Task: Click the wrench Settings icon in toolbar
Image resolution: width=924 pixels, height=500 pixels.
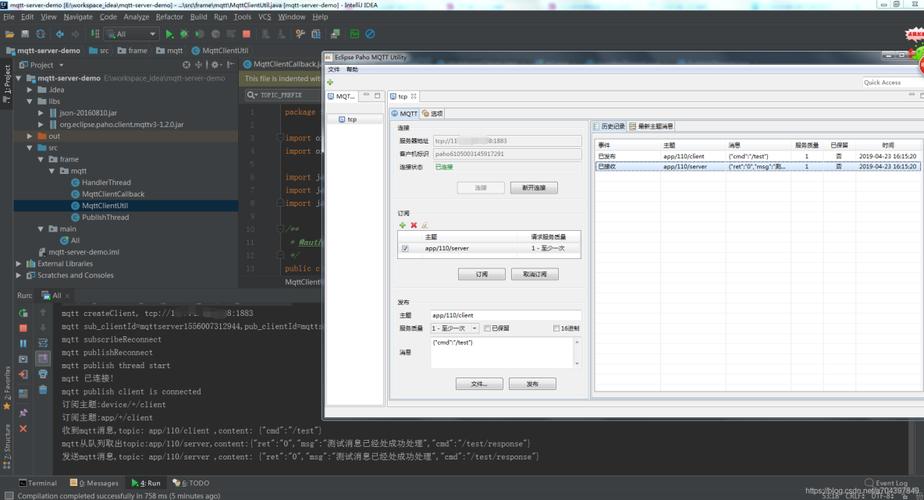Action: (x=300, y=34)
